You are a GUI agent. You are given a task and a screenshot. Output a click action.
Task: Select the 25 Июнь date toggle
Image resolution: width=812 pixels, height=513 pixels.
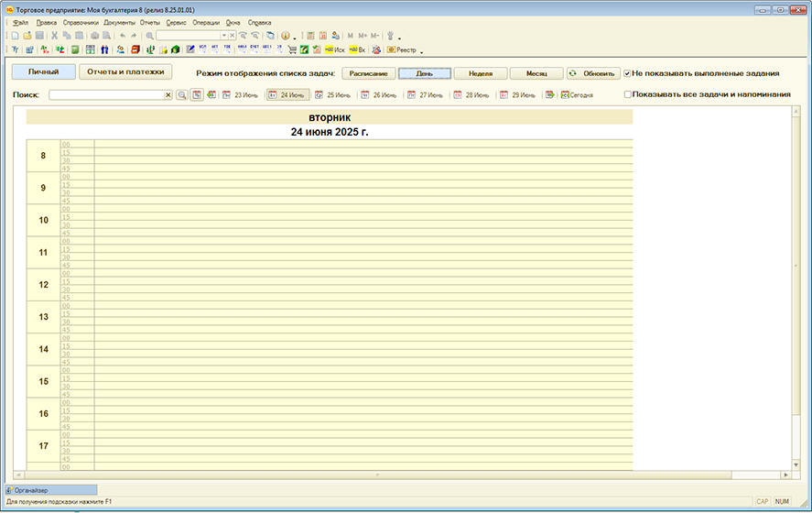[x=333, y=94]
